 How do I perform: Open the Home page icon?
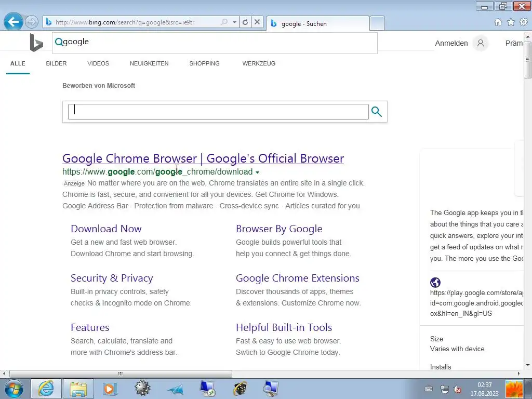(498, 22)
